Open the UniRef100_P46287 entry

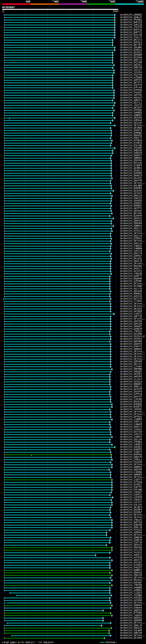pyautogui.click(x=131, y=93)
